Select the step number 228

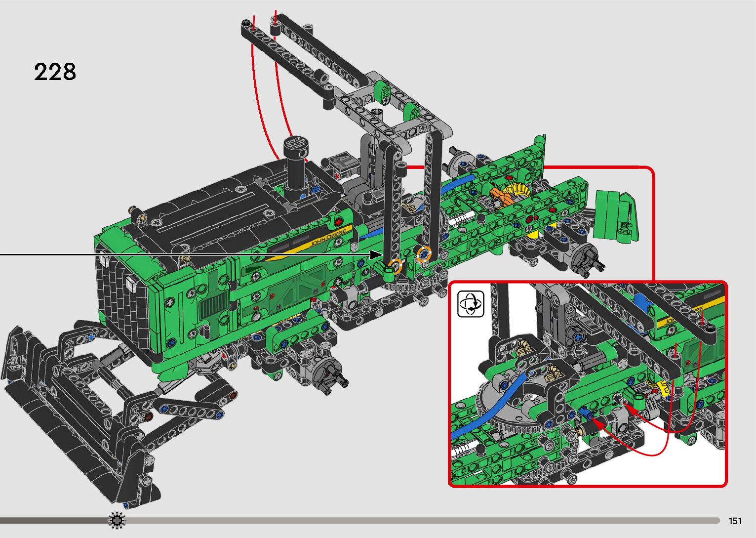point(55,72)
